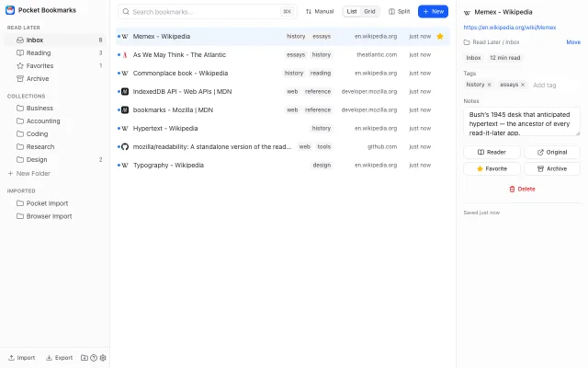Click the Move link in the details panel
Screen dimensions: 588x368
pyautogui.click(x=573, y=42)
